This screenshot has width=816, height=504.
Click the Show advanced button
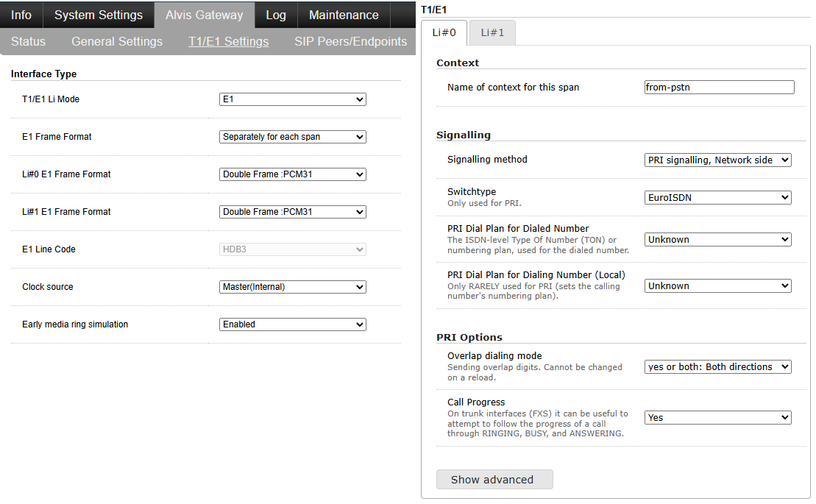pos(494,480)
